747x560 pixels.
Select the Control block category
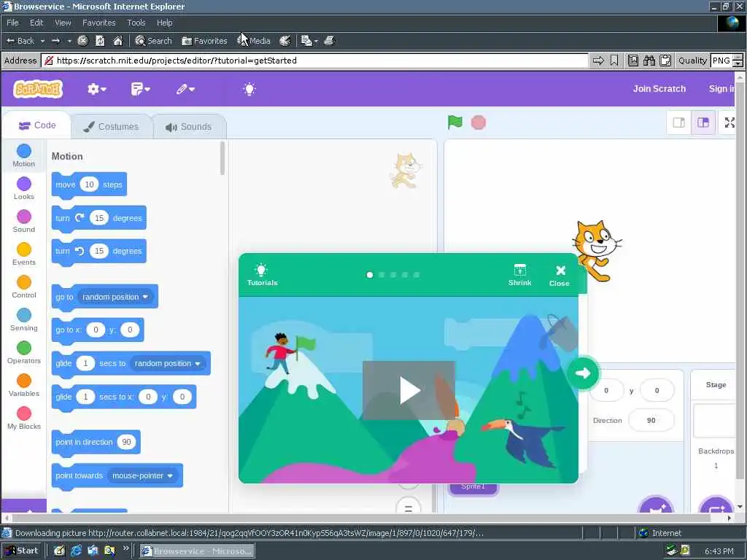24,287
